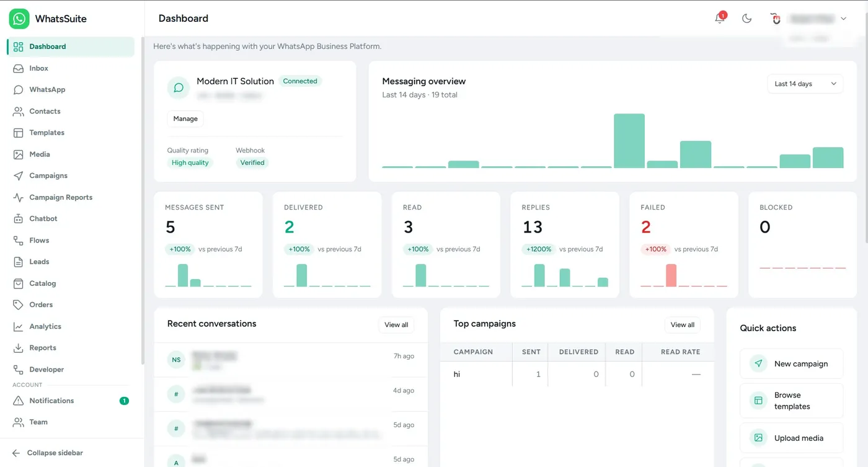868x467 pixels.
Task: Click the Campaign Reports pulse icon
Action: click(x=19, y=197)
